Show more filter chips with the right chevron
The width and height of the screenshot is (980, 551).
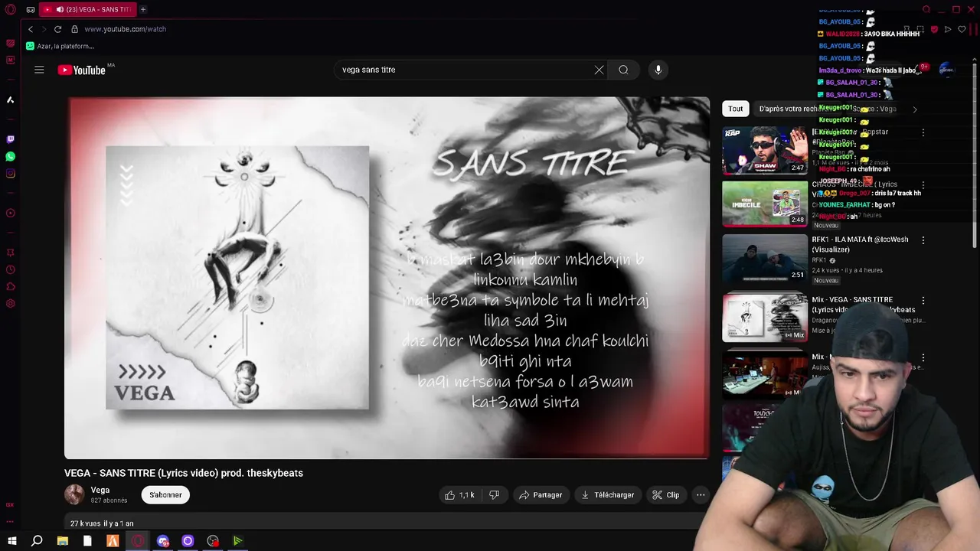[914, 109]
